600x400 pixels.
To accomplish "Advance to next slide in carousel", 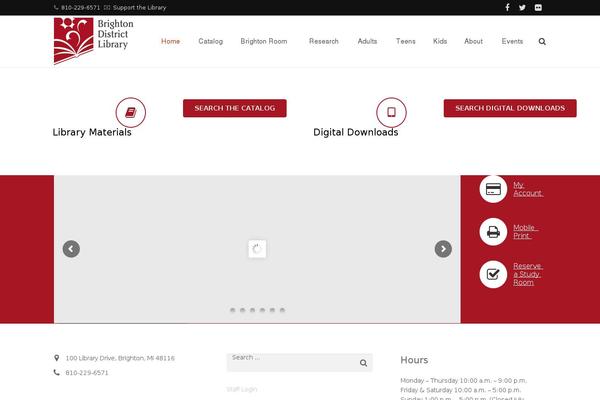I will (x=443, y=249).
